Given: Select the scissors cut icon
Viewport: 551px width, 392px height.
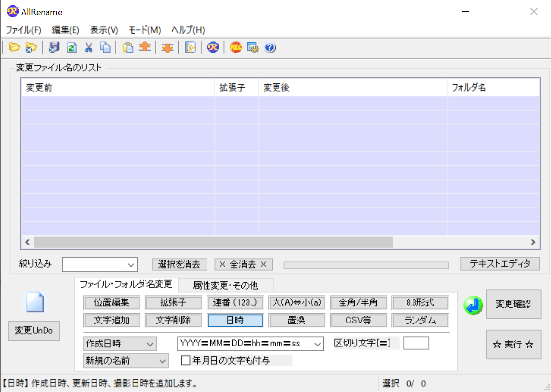Looking at the screenshot, I should [90, 47].
